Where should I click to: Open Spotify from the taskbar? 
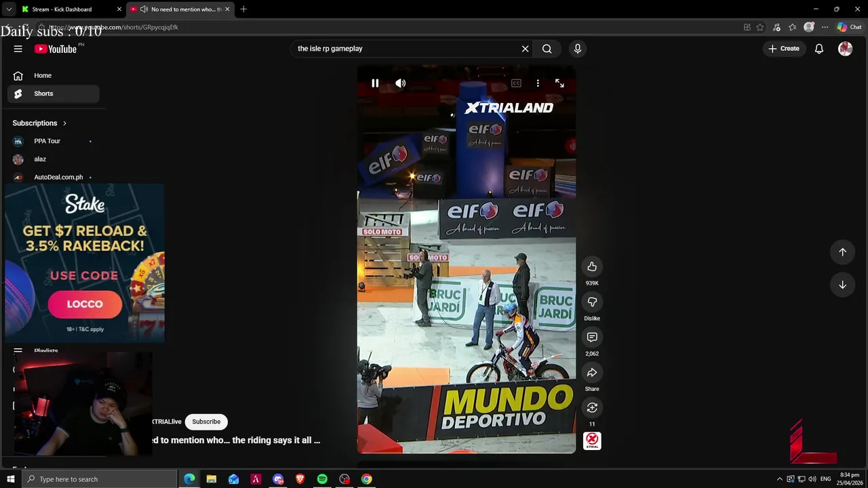pyautogui.click(x=322, y=479)
